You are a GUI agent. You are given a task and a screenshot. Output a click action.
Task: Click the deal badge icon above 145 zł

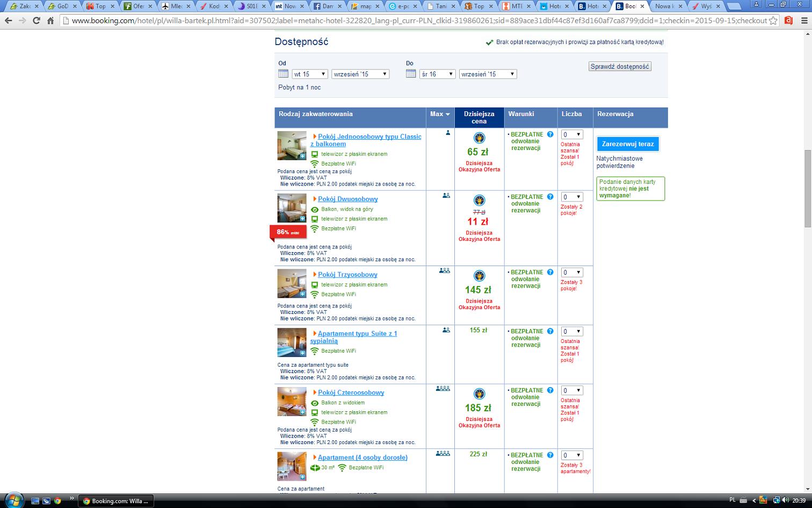click(x=479, y=276)
